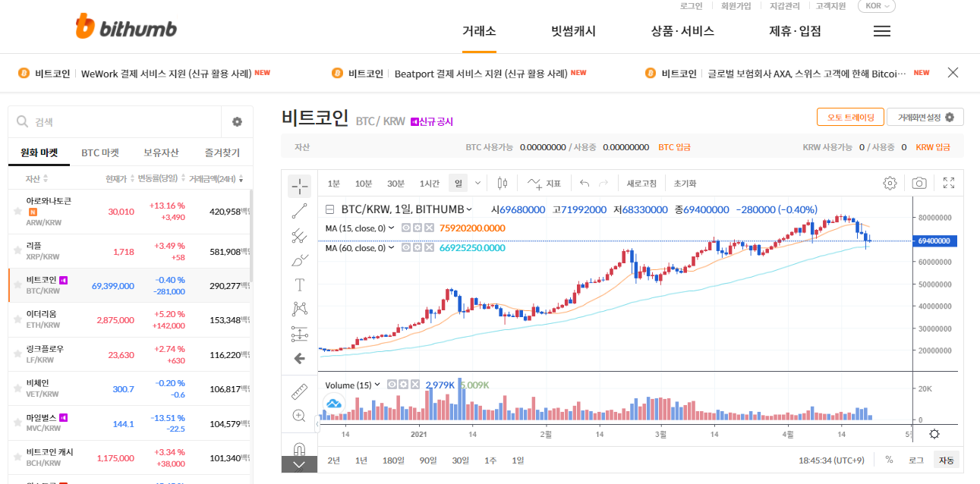This screenshot has width=980, height=484.
Task: Expand Volume (15) options chevron
Action: 377,385
